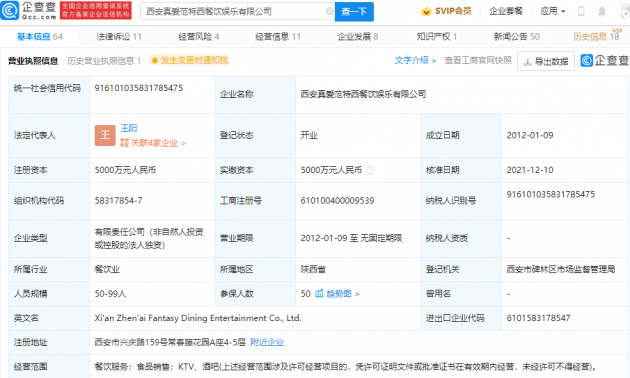Select the 2021-12-10 approval date value

(x=530, y=170)
